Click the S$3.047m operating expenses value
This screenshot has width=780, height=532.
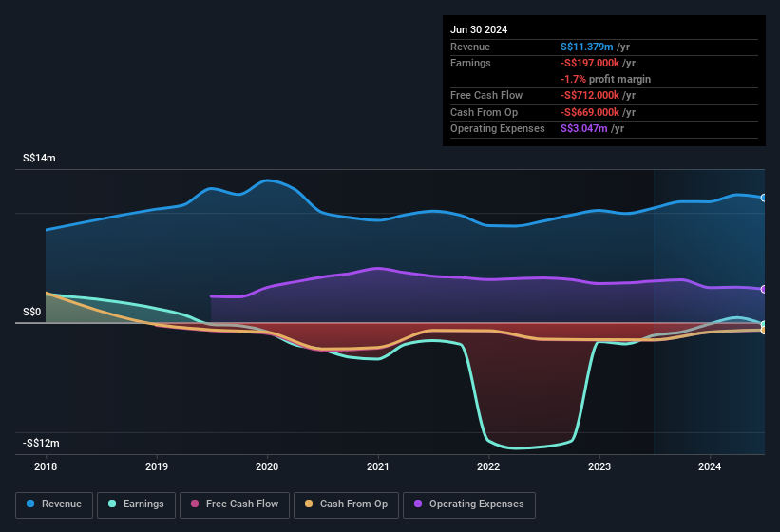pos(584,128)
